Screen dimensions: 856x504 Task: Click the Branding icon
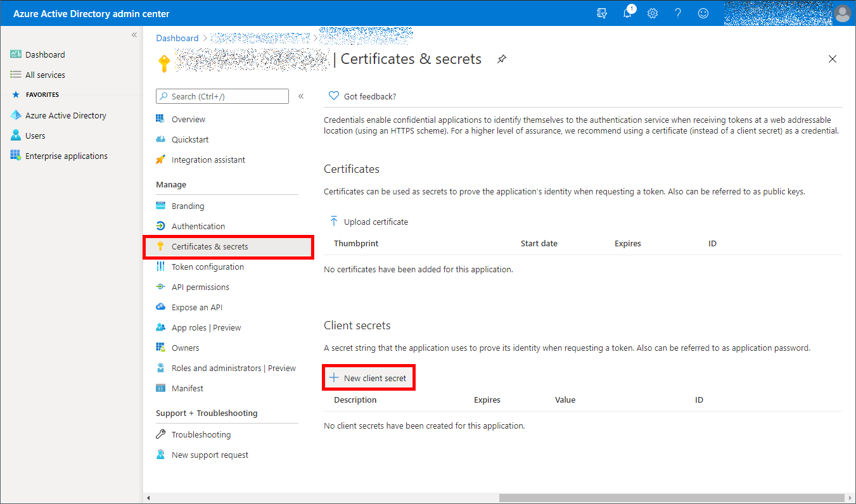point(160,206)
